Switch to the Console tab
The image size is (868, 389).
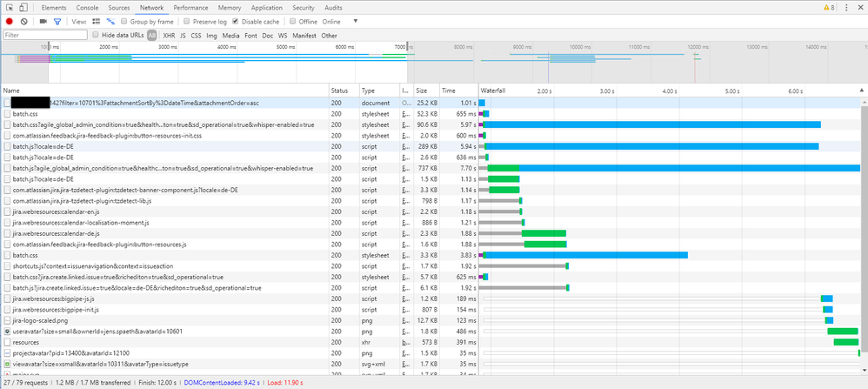[88, 8]
